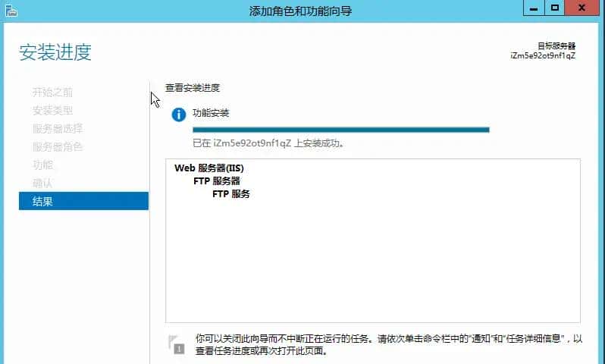This screenshot has width=605, height=364.
Task: Select the 服务器选择 step
Action: pos(58,129)
